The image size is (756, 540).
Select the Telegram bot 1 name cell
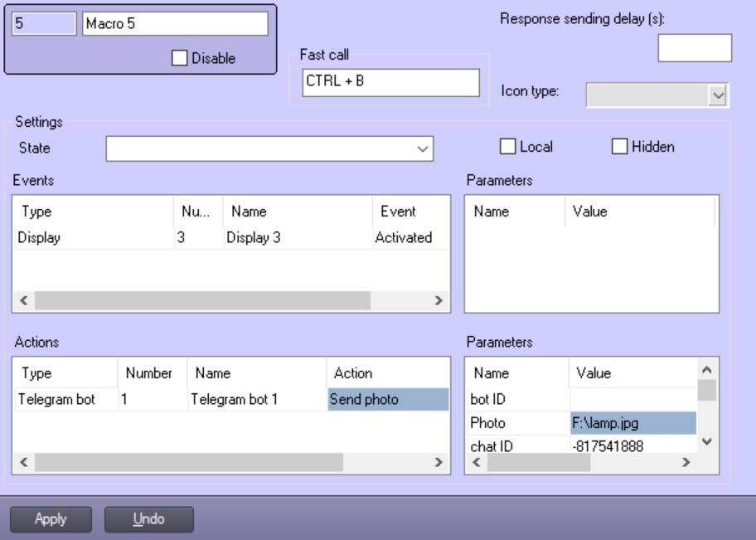tap(258, 399)
